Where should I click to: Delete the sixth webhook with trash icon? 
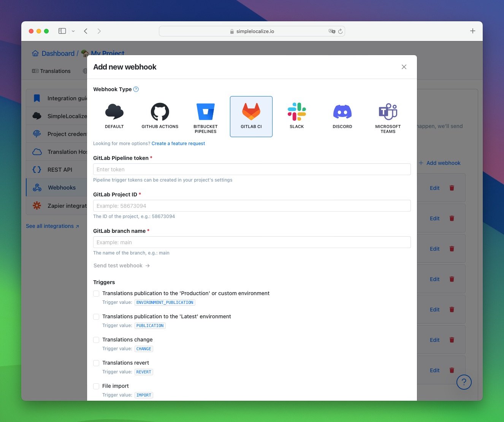point(452,340)
